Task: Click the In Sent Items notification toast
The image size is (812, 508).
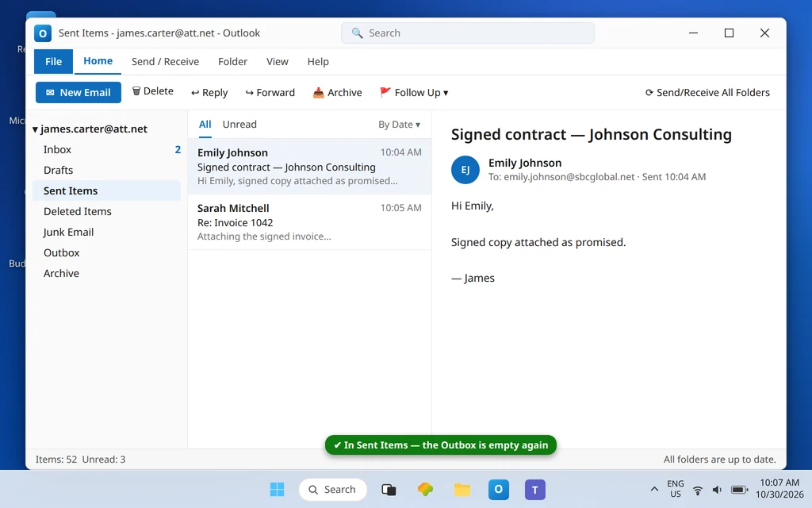Action: point(441,444)
